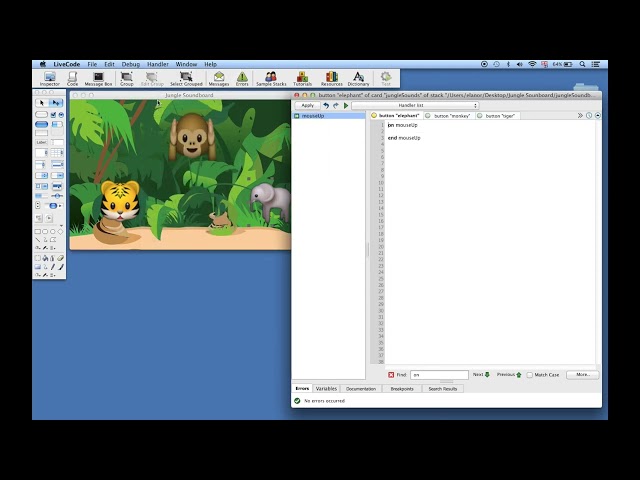The image size is (640, 480).
Task: Select the Edit pointer tool in the palette
Action: (x=56, y=103)
